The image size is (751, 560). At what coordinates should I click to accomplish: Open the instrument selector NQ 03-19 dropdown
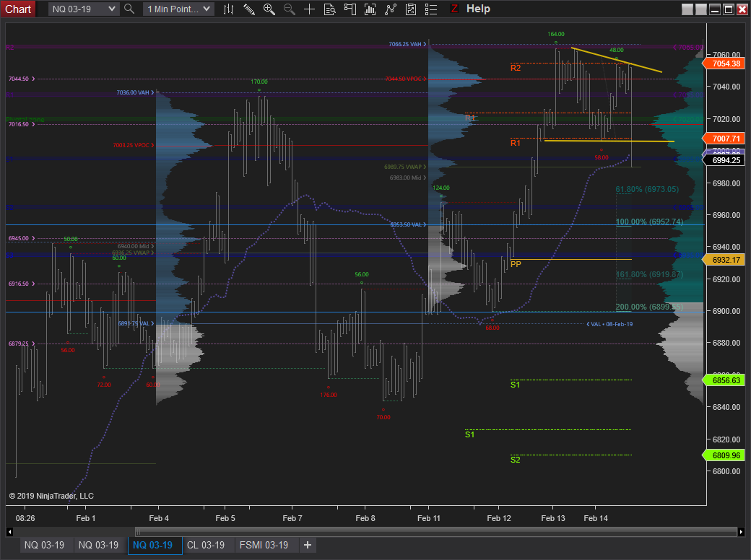pos(84,9)
